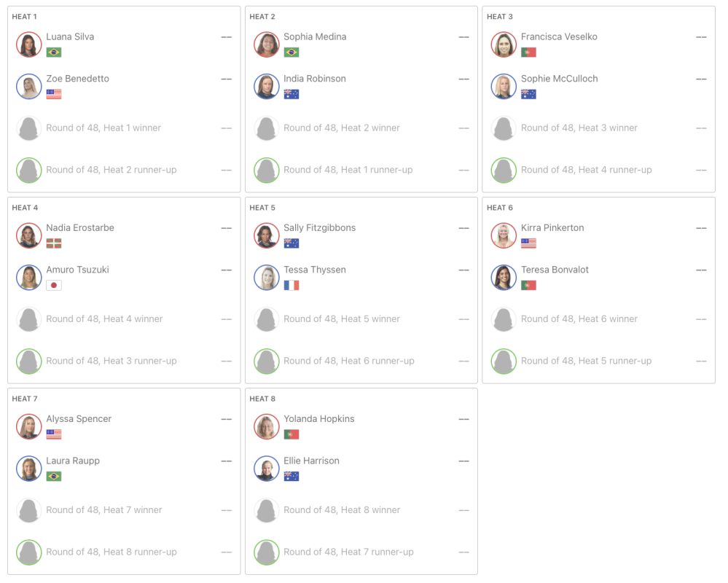Image resolution: width=728 pixels, height=583 pixels.
Task: Click the France flag under Tessa Thyssen
Action: (291, 286)
